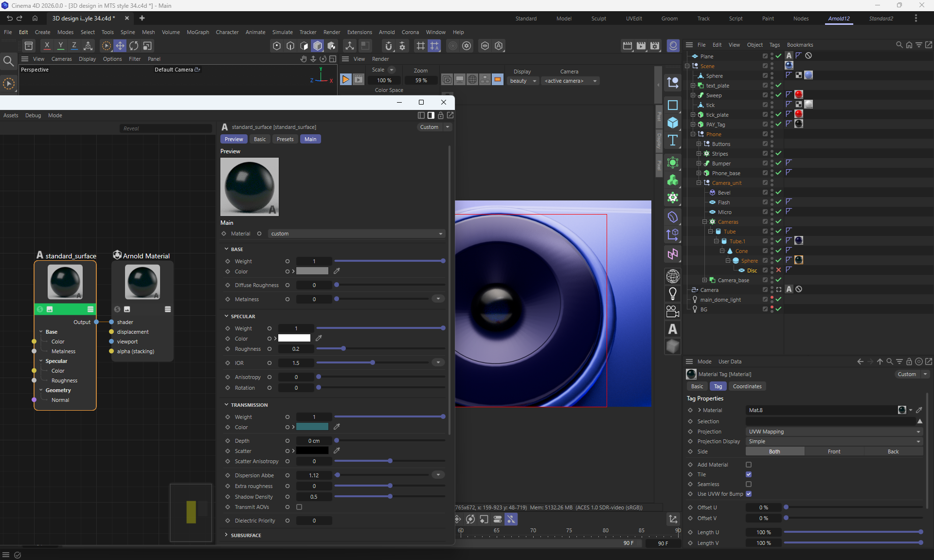Screen dimensions: 934x560
Task: Select the Scale tool
Action: click(147, 46)
